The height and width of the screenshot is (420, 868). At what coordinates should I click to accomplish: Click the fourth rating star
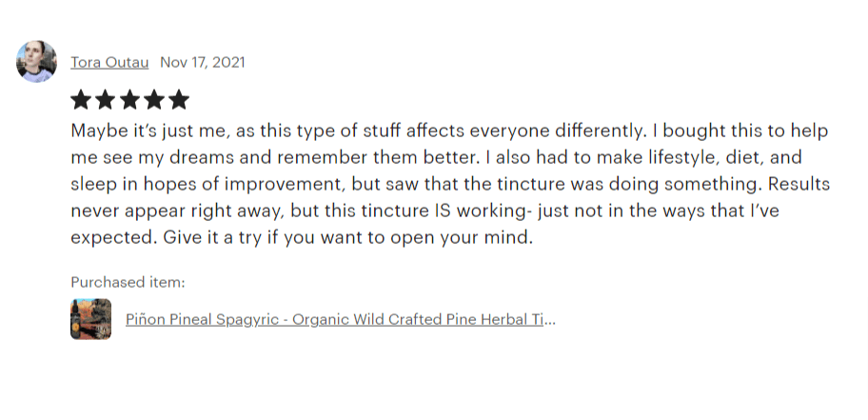(154, 100)
